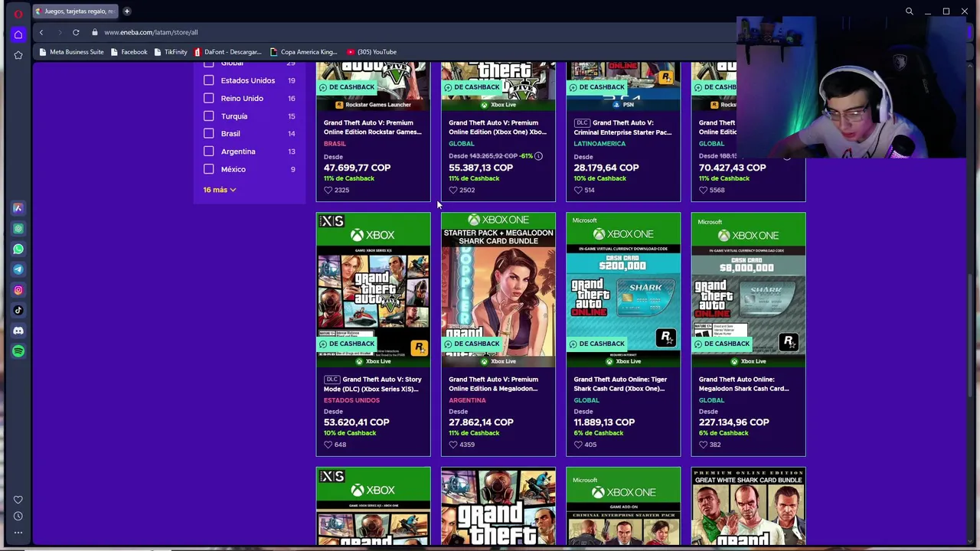This screenshot has width=980, height=551.
Task: Click wishlist heart with 4359 likes
Action: click(452, 445)
